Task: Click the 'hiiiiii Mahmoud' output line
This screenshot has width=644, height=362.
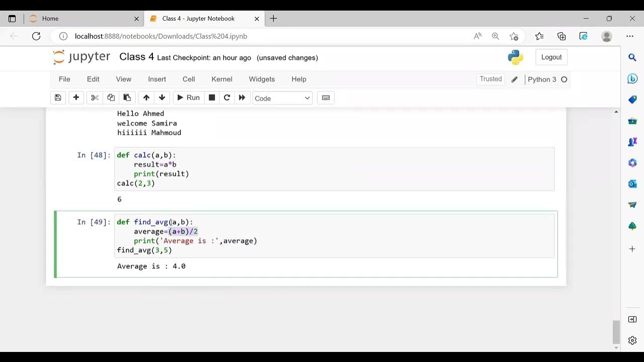Action: 149,133
